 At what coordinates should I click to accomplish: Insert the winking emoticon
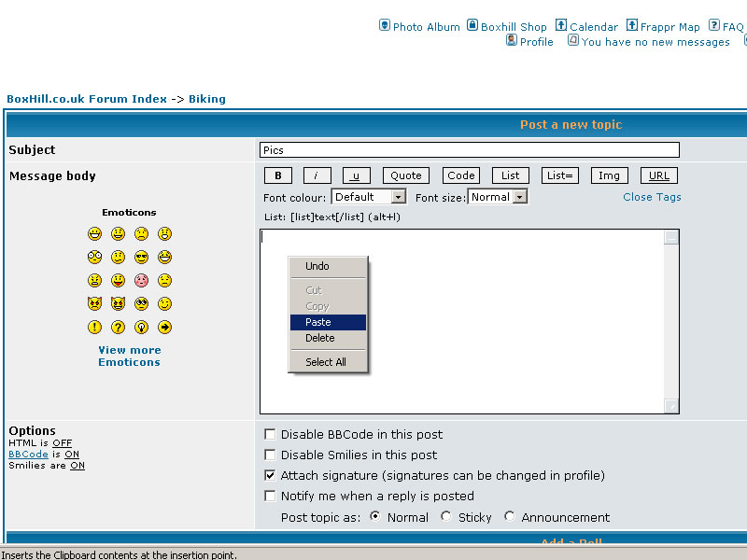[x=164, y=304]
